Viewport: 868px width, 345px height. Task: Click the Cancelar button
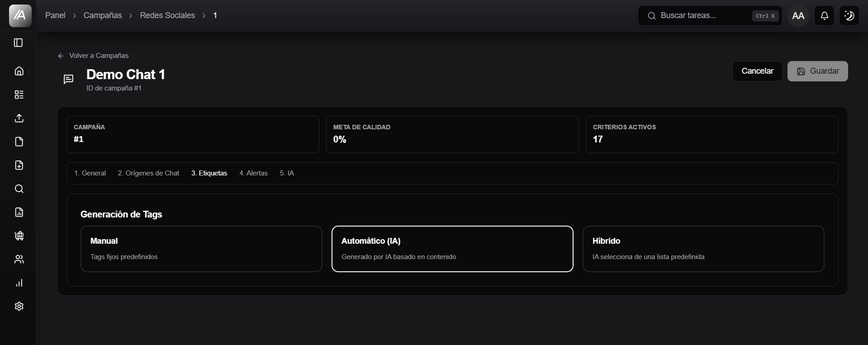pyautogui.click(x=757, y=71)
